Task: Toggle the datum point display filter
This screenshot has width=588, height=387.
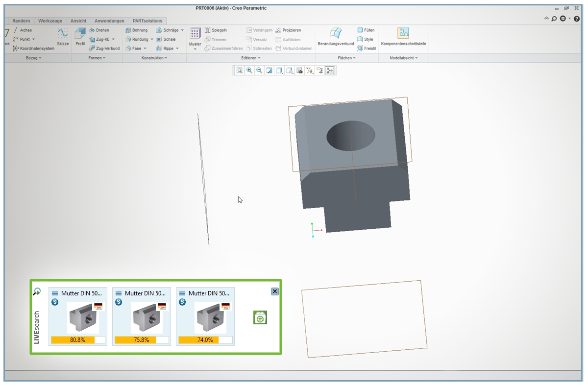Action: (310, 71)
